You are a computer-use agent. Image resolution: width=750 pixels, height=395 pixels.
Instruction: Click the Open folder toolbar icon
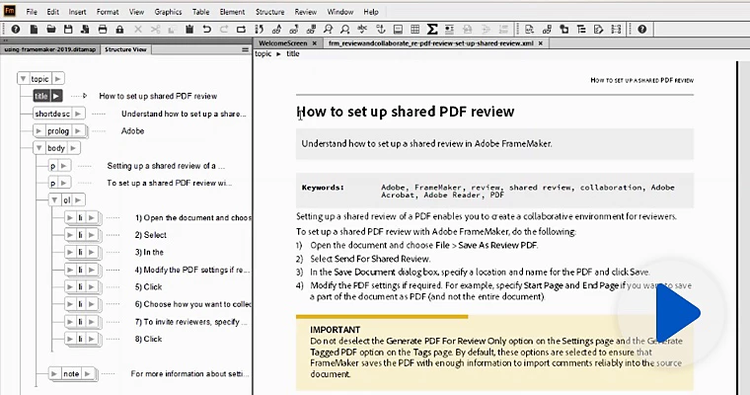click(x=51, y=30)
